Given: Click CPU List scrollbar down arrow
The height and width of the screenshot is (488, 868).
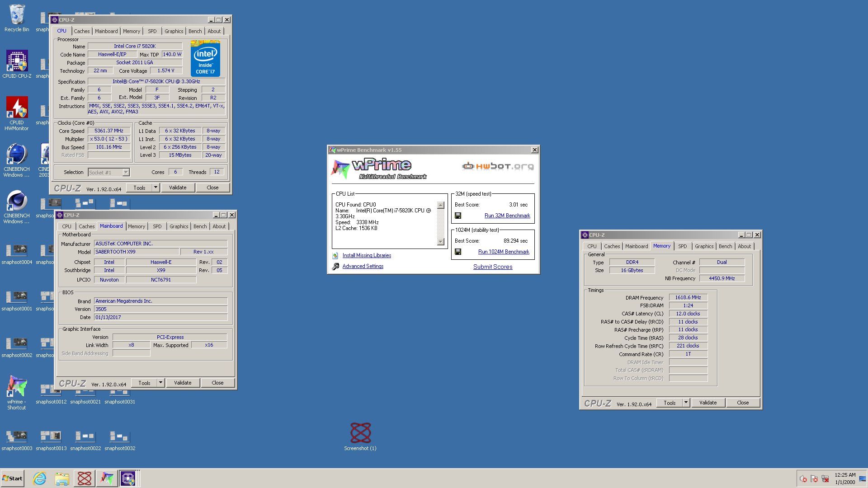Looking at the screenshot, I should tap(441, 242).
